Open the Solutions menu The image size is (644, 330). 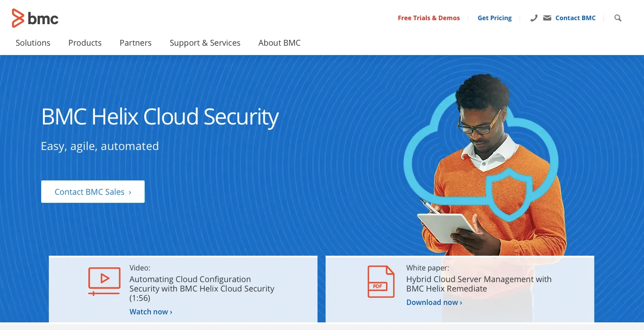(33, 43)
